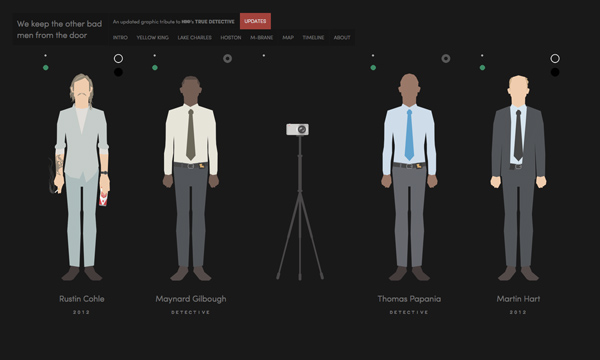Click the green dot above Martin Hart
The height and width of the screenshot is (360, 600).
tap(482, 68)
